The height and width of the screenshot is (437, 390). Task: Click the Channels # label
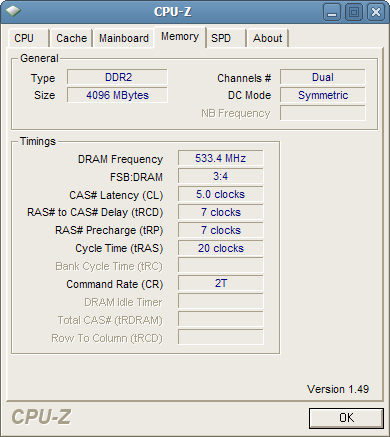coord(244,78)
